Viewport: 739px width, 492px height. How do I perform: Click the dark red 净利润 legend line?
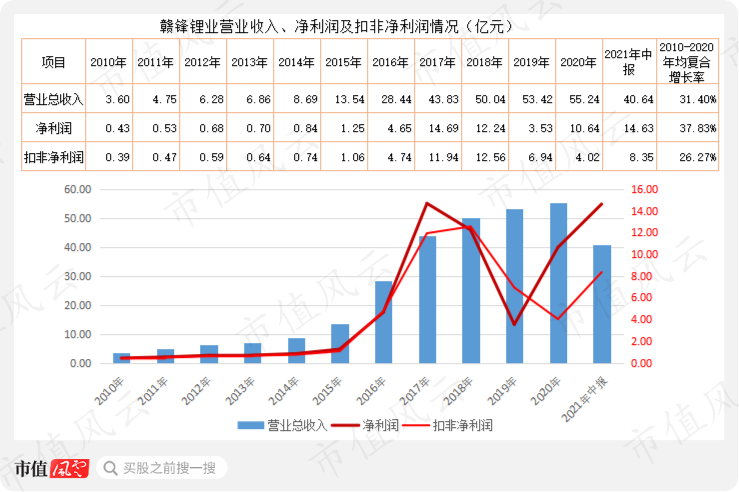point(346,425)
